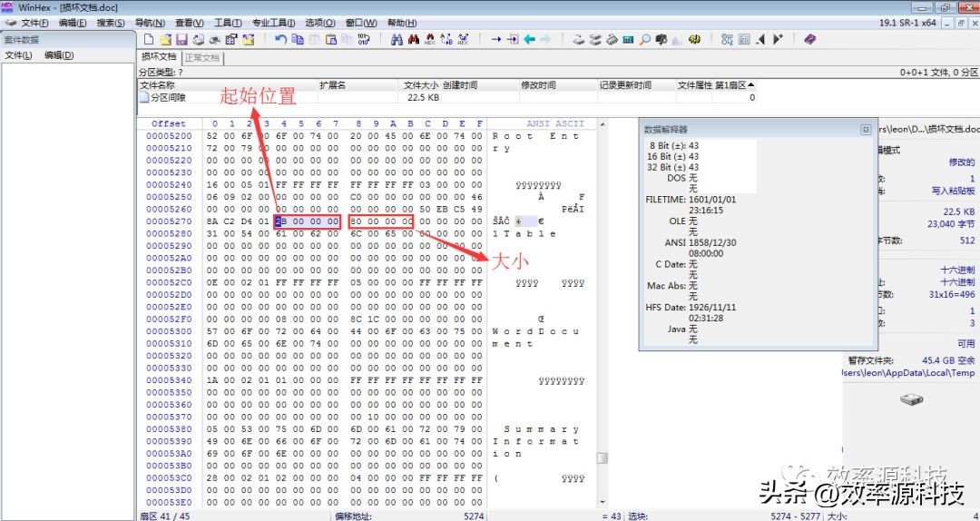Viewport: 980px width, 521px height.
Task: Switch to the 正常文档 tab
Action: [x=202, y=57]
